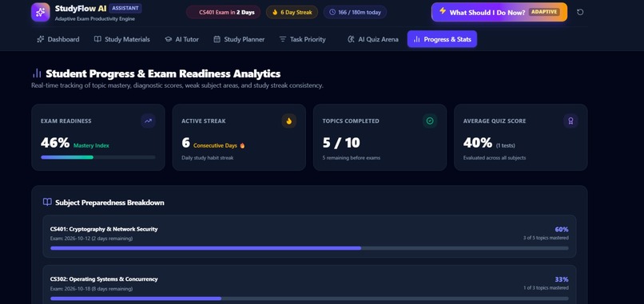Click the Dashboard sparkle icon
The image size is (644, 304).
pos(40,39)
